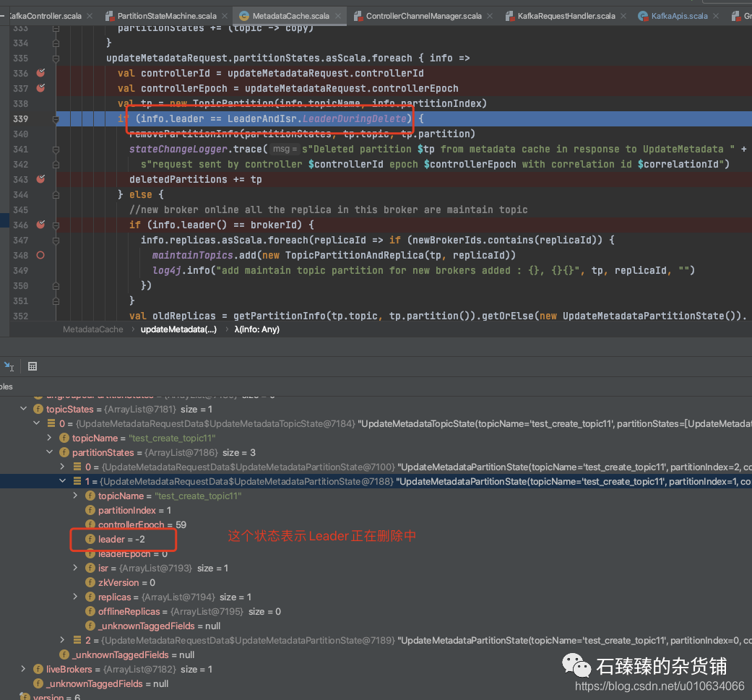This screenshot has height=700, width=752.
Task: Click the evaluate expression table icon
Action: (32, 367)
